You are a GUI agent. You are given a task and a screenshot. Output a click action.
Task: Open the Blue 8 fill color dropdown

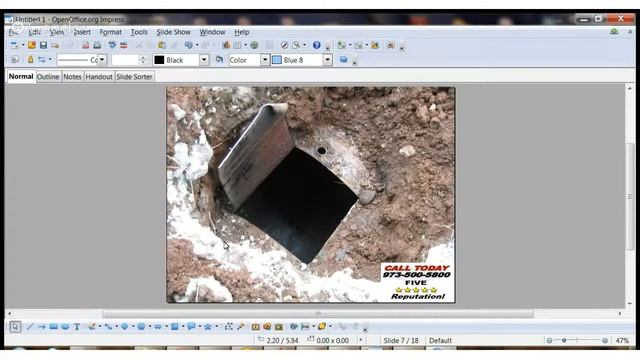(x=327, y=60)
